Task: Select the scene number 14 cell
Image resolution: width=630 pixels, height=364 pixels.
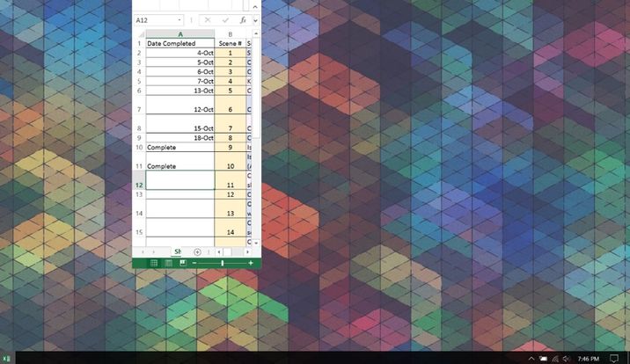Action: tap(231, 228)
